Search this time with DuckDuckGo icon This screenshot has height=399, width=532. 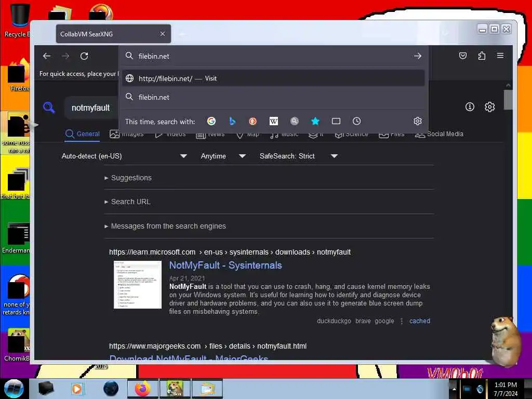(x=253, y=121)
